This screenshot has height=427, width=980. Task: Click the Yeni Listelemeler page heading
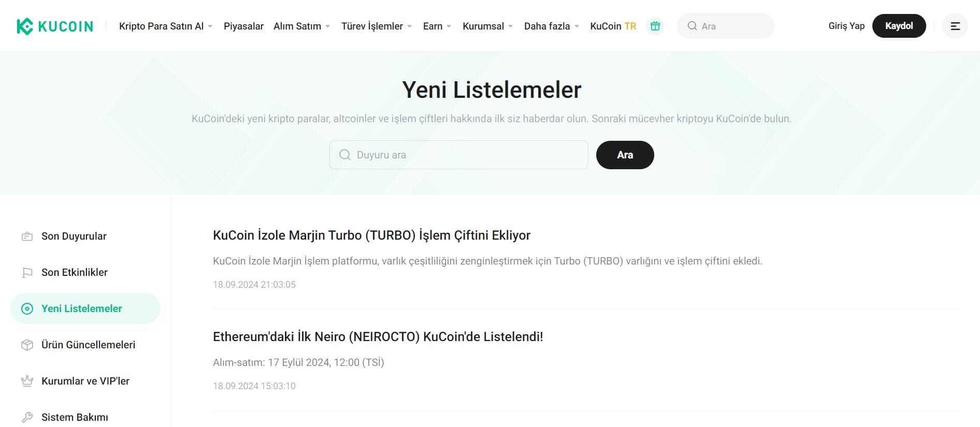(492, 90)
